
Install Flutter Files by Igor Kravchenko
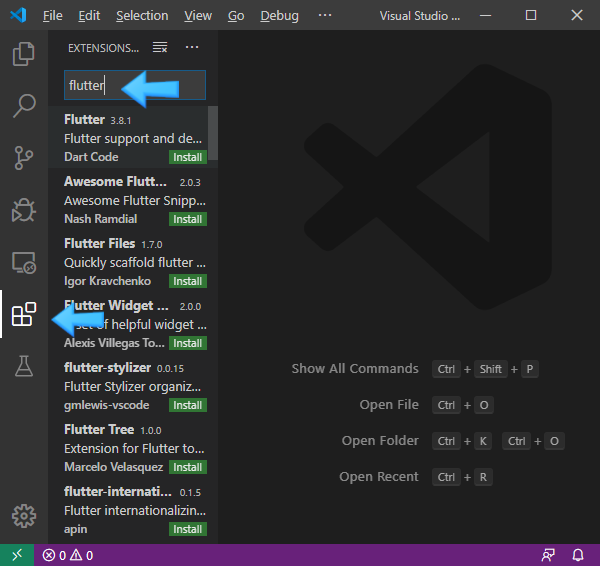point(188,281)
